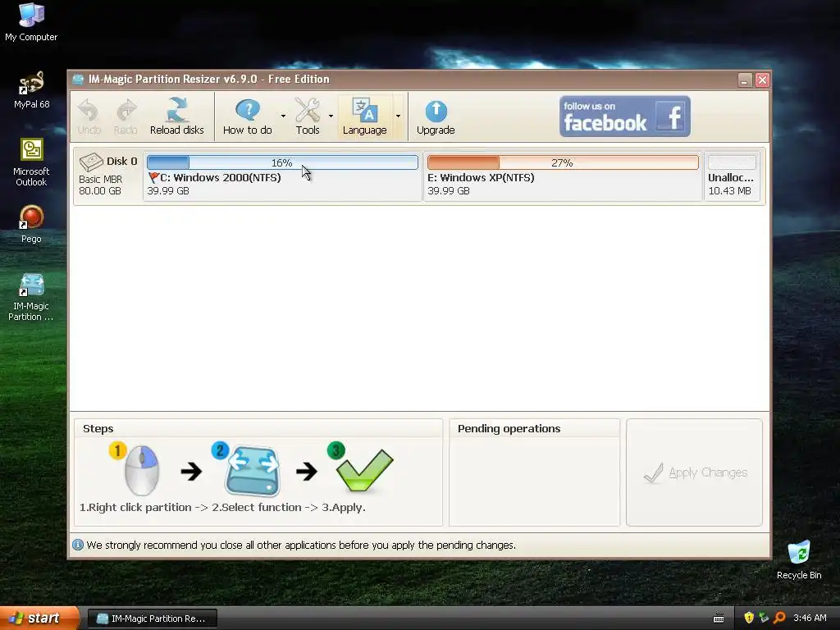This screenshot has height=630, width=840.
Task: Click the keyboard icon on the taskbar
Action: pyautogui.click(x=719, y=619)
